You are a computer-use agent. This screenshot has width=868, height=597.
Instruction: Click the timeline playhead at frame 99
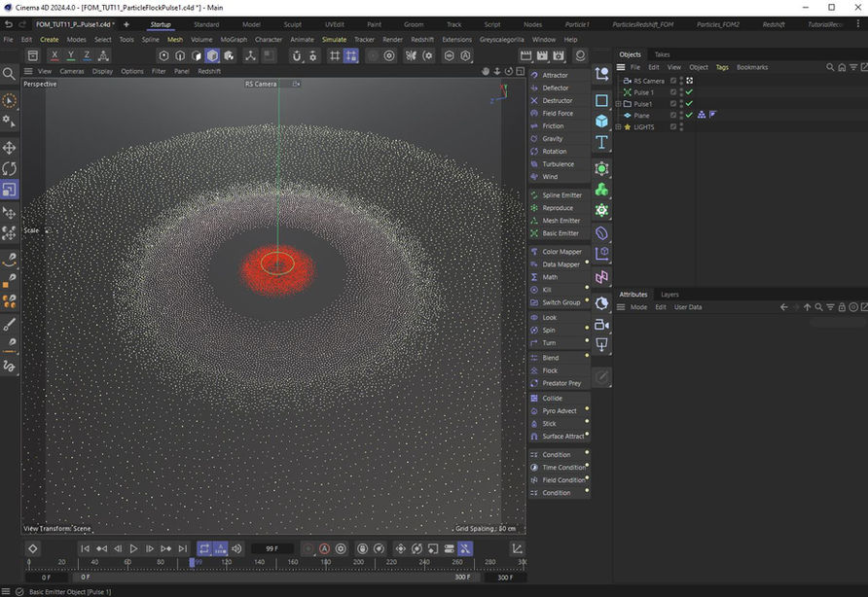click(x=193, y=562)
